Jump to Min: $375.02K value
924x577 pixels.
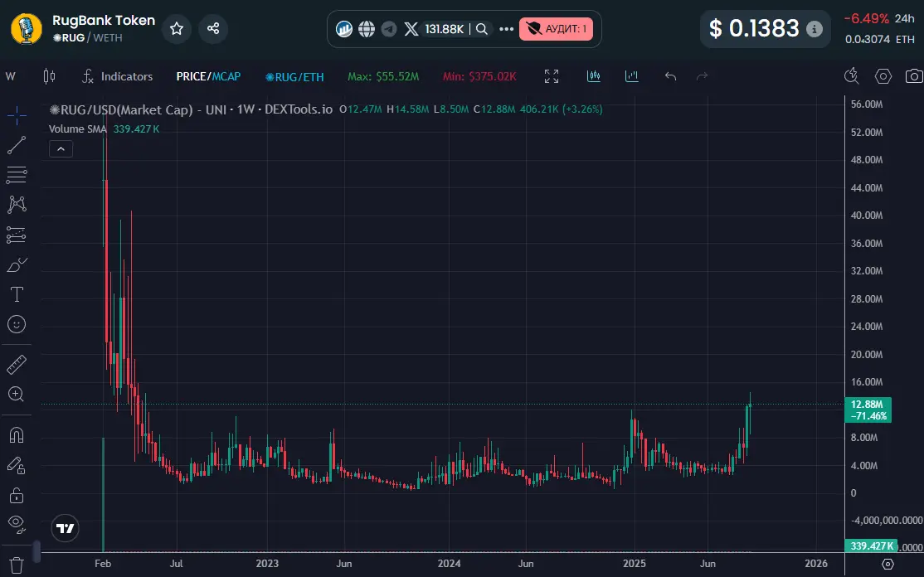pyautogui.click(x=479, y=76)
